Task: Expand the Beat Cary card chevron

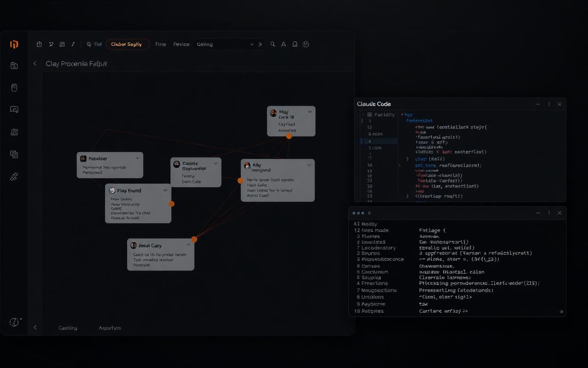Action: [x=188, y=245]
